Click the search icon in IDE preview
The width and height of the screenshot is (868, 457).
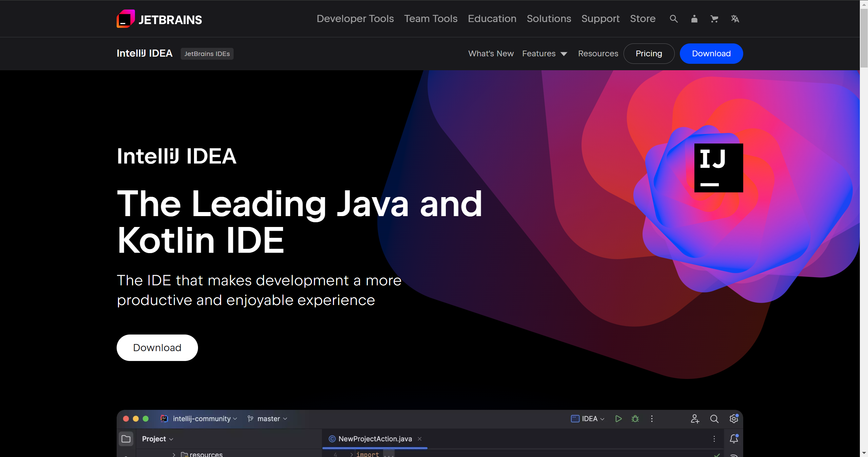coord(714,419)
